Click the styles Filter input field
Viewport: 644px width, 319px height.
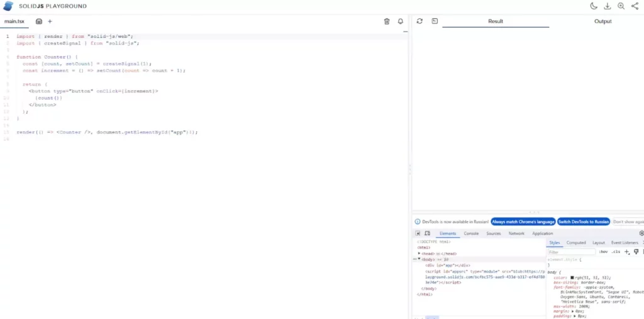click(x=571, y=252)
